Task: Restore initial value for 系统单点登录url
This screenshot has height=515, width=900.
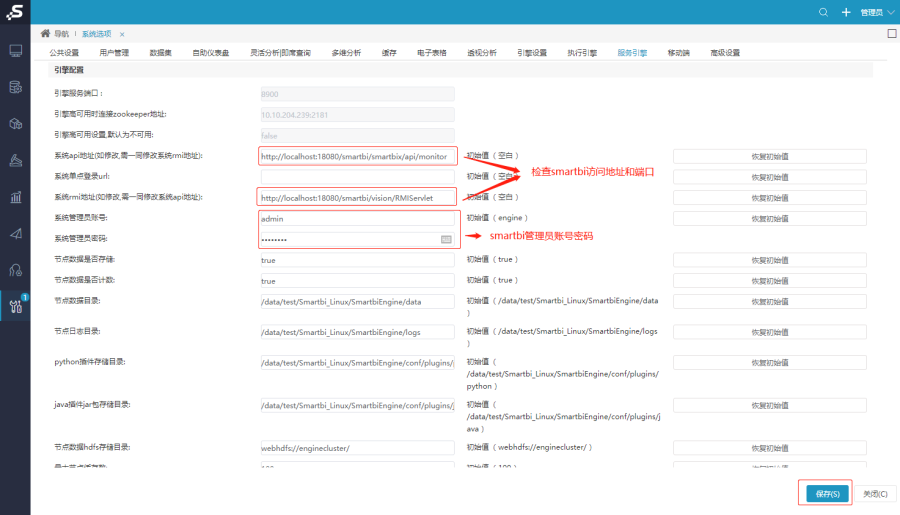Action: click(770, 177)
